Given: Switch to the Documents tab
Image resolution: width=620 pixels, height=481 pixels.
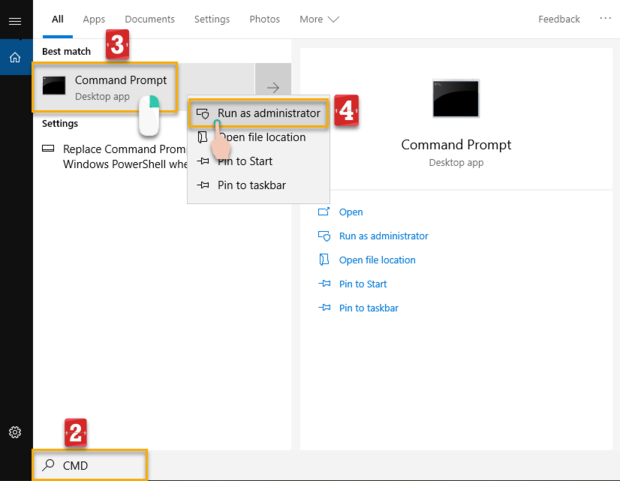Looking at the screenshot, I should [x=149, y=19].
